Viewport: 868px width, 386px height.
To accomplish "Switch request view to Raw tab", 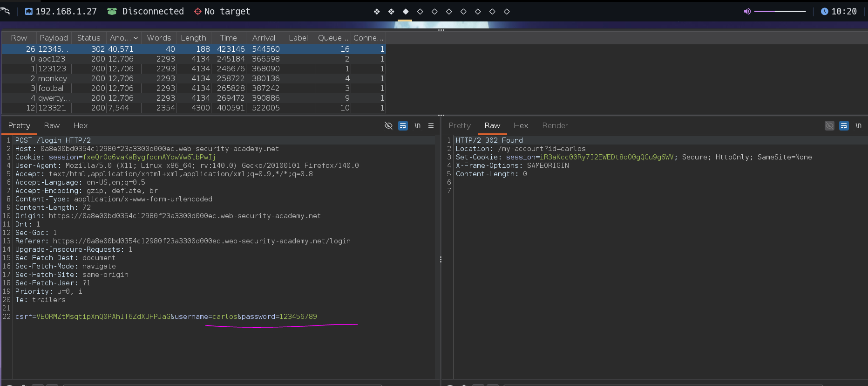I will (x=52, y=125).
